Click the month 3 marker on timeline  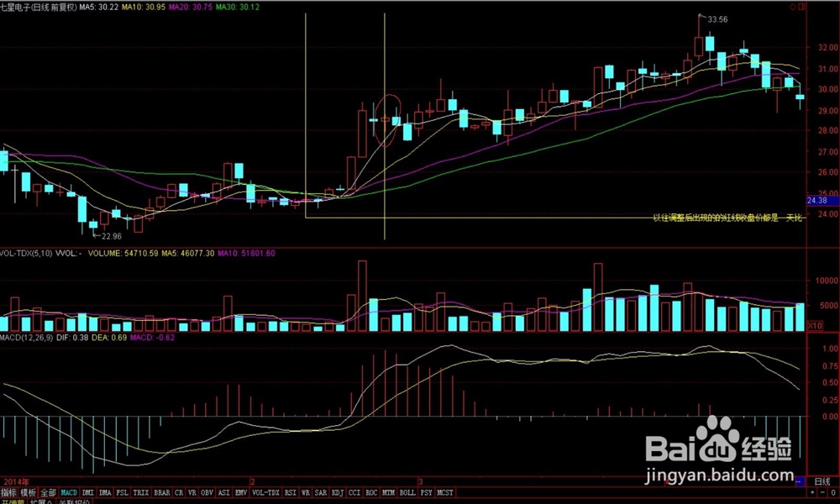[x=421, y=481]
